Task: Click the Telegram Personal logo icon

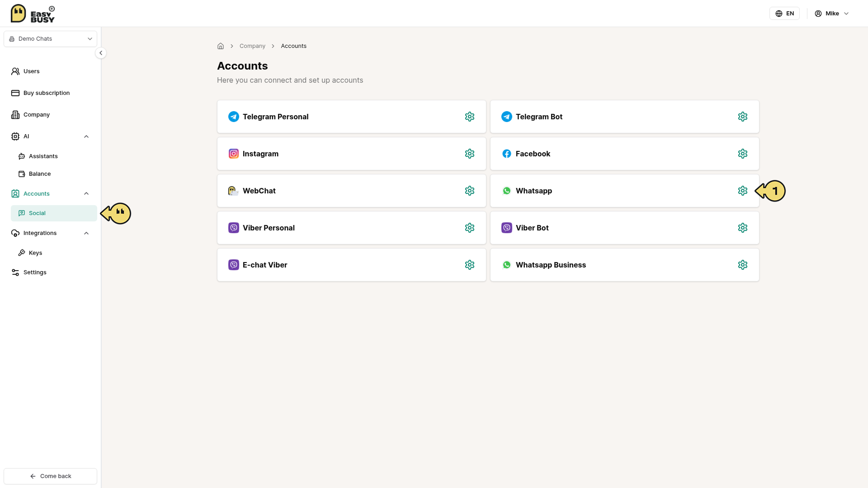Action: [234, 117]
